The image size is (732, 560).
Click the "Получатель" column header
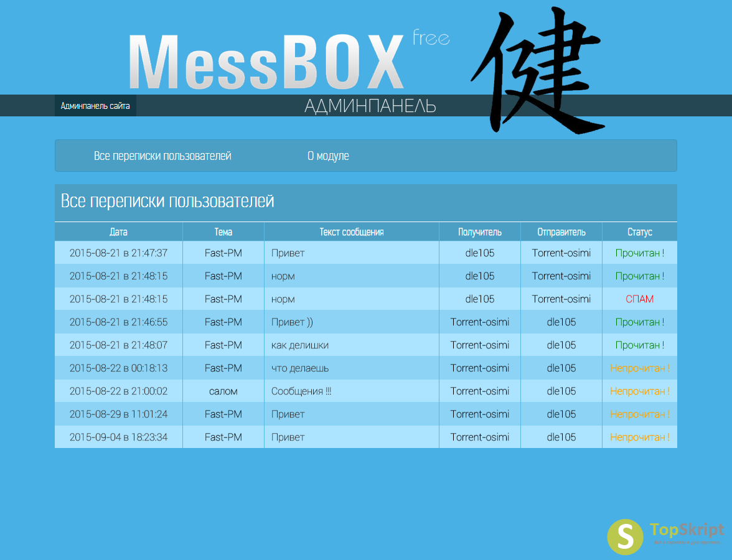(x=480, y=232)
